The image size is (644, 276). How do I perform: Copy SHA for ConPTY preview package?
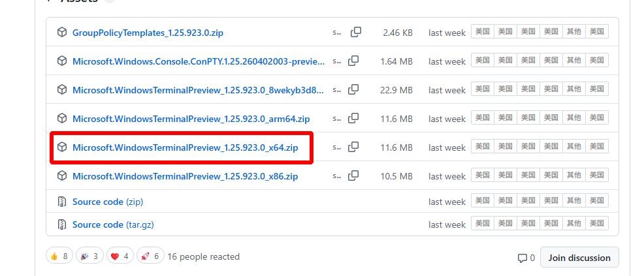353,61
